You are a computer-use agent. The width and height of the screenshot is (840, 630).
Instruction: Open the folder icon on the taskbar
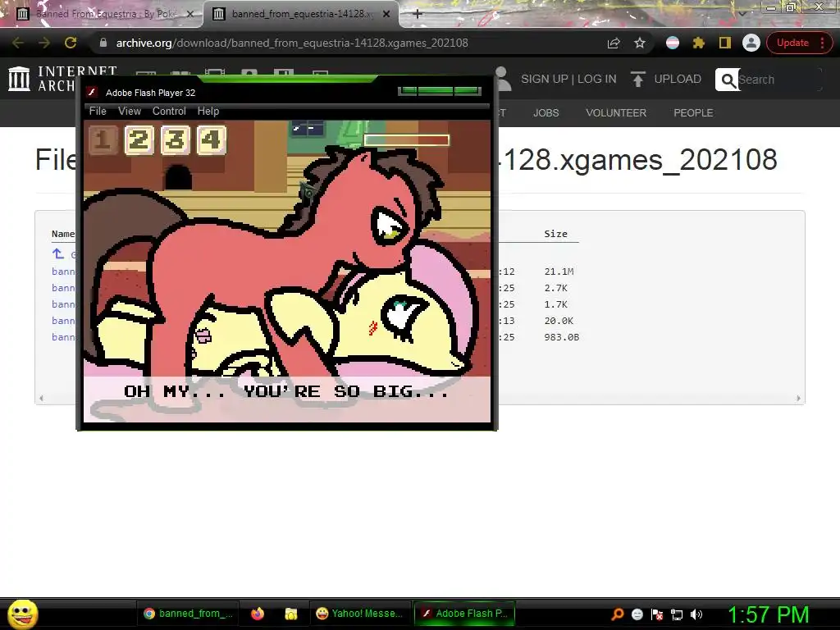(x=291, y=614)
